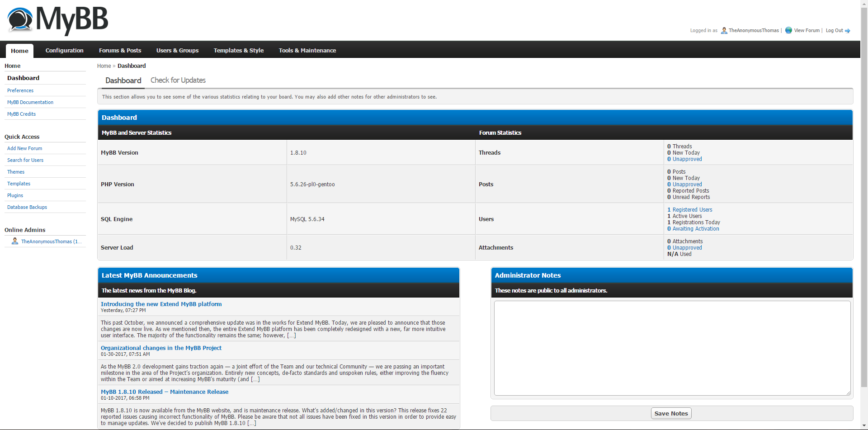Click the notes textarea resize handle
Screen dimensions: 868x430
tap(848, 393)
